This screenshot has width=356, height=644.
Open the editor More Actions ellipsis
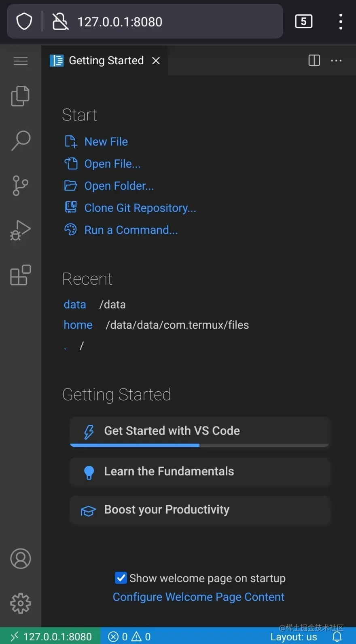click(x=336, y=61)
